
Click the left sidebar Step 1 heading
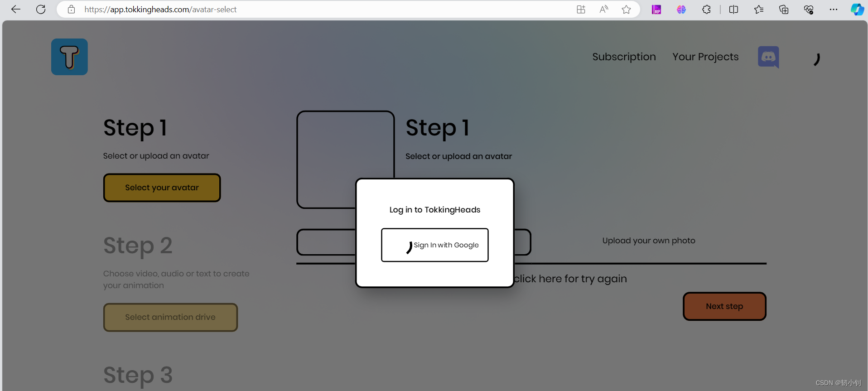tap(135, 128)
